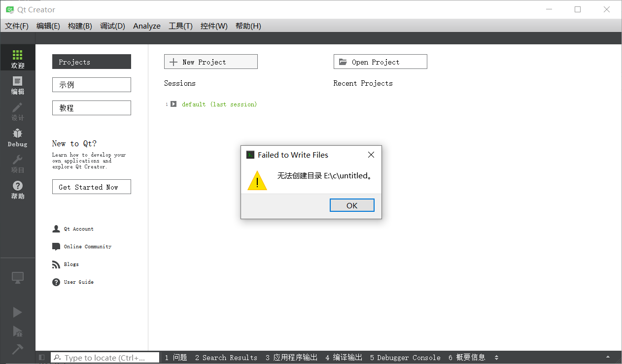Open the User Guide link
Screen dimensions: 622x364
(x=79, y=282)
